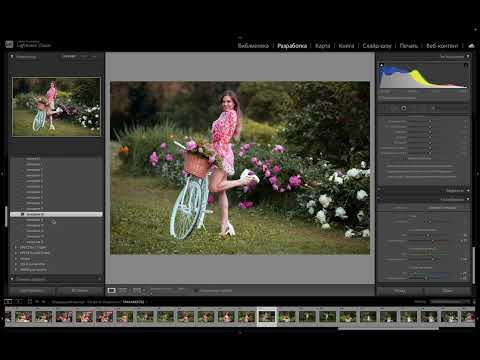Open the filmstrip filter dropdown
The width and height of the screenshot is (480, 360).
click(x=450, y=302)
